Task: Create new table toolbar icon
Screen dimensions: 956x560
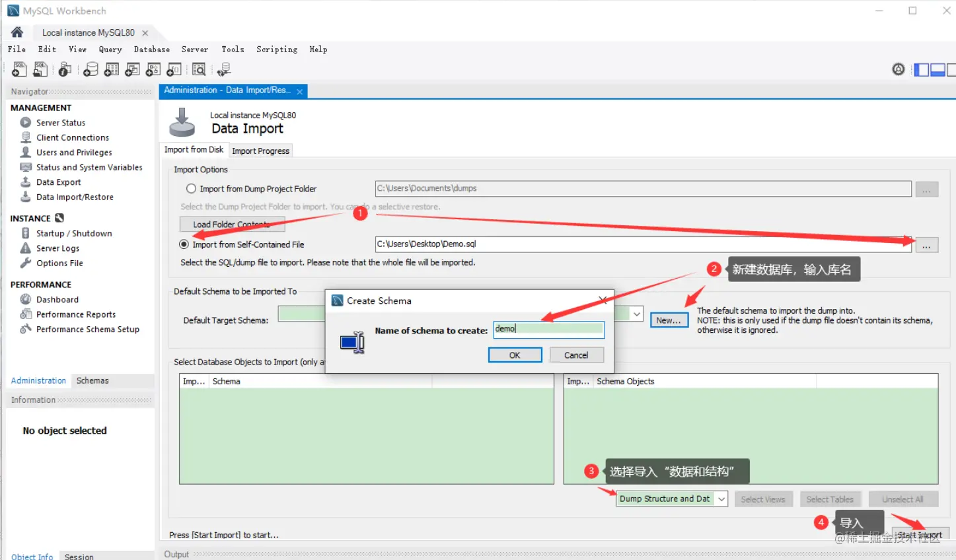Action: tap(112, 69)
